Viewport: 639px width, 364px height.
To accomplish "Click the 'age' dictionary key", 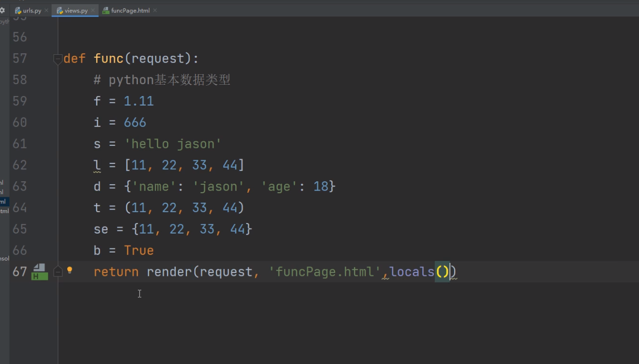I will pyautogui.click(x=279, y=186).
